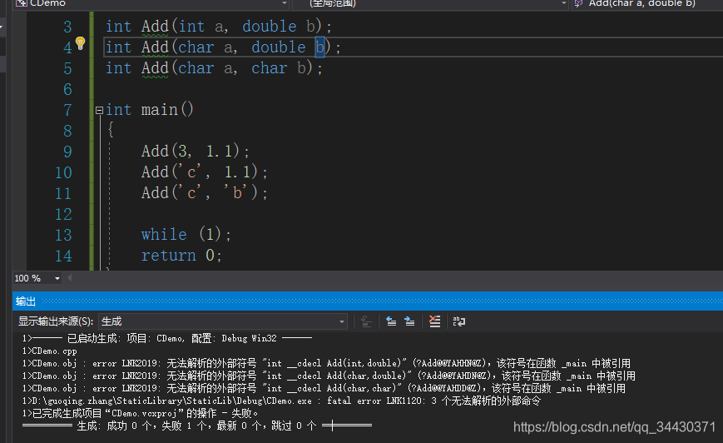Click the 已完成生成项目 CDemo.vcxproj failed line
The image size is (723, 443).
point(140,413)
